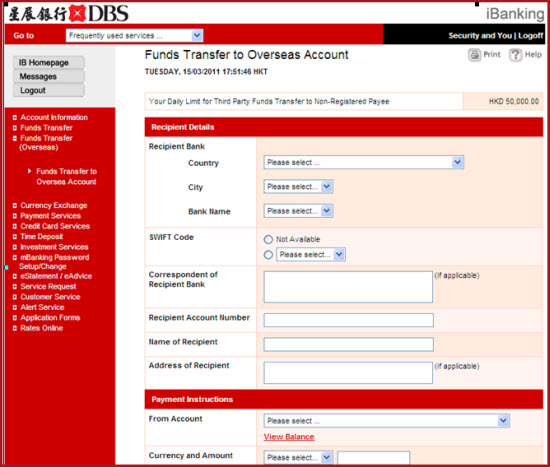Click bullet icon beside Rates Online
The height and width of the screenshot is (467, 550).
15,328
